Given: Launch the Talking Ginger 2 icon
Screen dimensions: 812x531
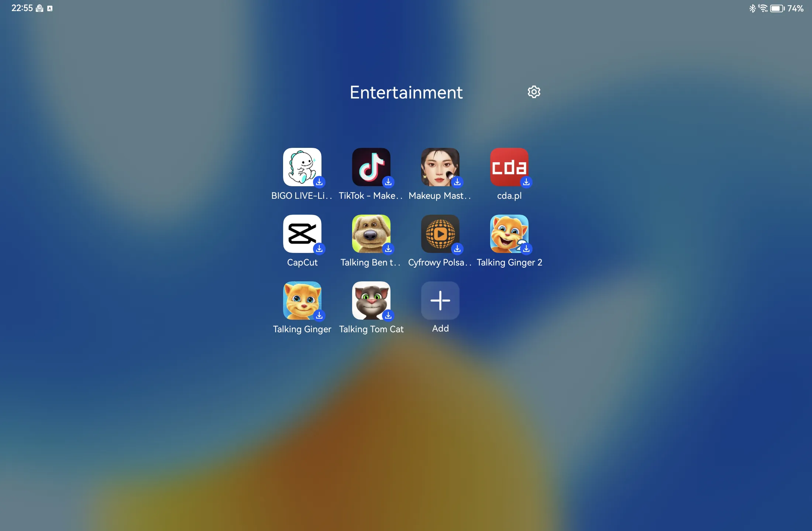Looking at the screenshot, I should 509,234.
